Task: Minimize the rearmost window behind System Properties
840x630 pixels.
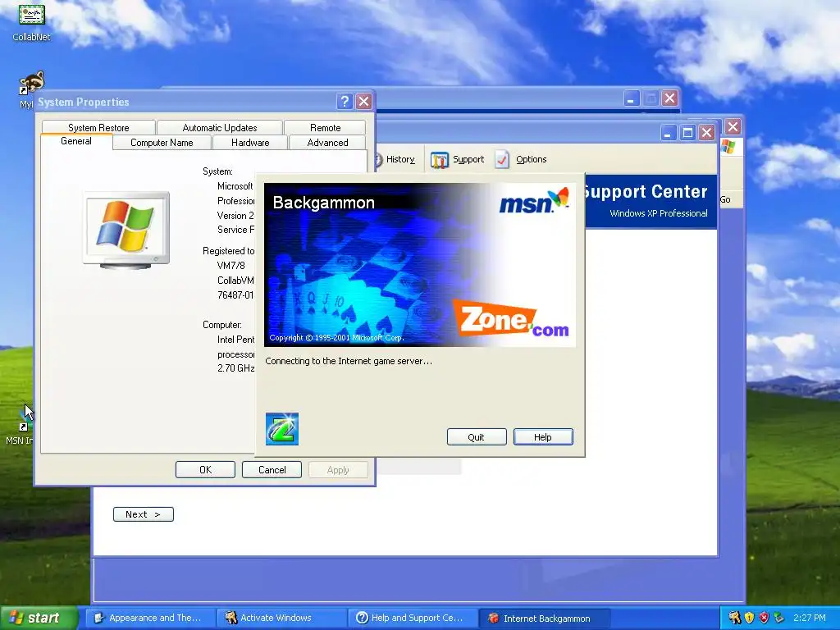Action: 632,98
